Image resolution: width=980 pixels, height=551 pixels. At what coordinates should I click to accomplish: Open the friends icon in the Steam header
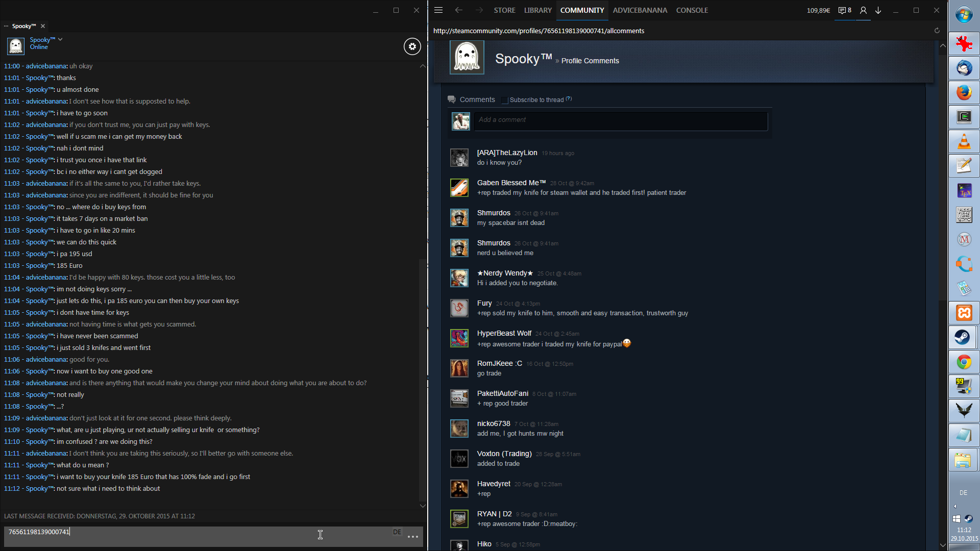point(863,10)
